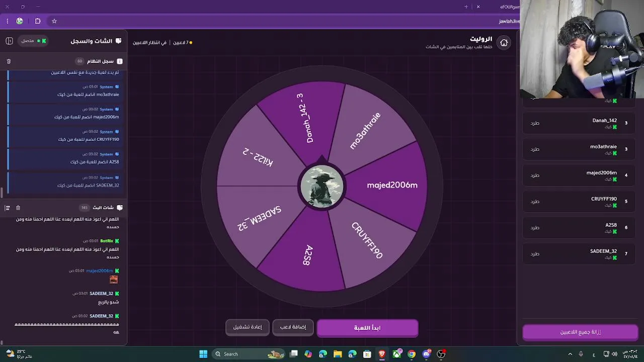
Task: Click the taskbar microphone icon
Action: coord(581,354)
